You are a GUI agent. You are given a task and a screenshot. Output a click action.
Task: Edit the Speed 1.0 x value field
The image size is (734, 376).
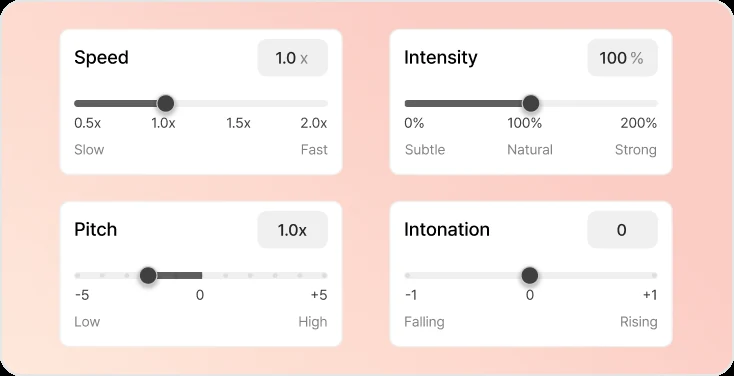(293, 58)
